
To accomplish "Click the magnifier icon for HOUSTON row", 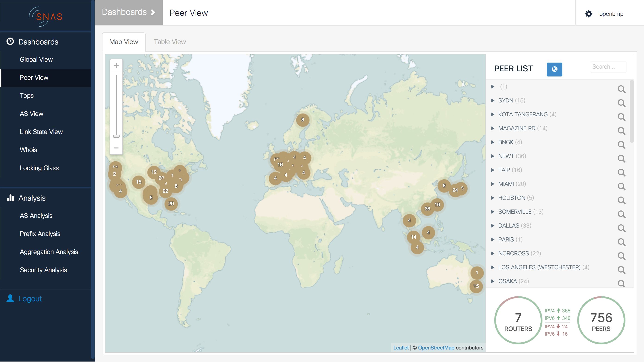I will click(621, 200).
